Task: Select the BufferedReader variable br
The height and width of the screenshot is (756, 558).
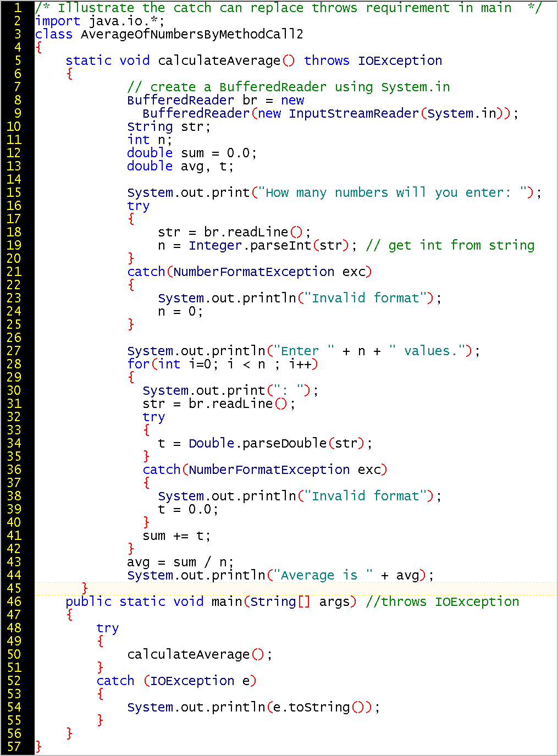Action: [x=250, y=100]
